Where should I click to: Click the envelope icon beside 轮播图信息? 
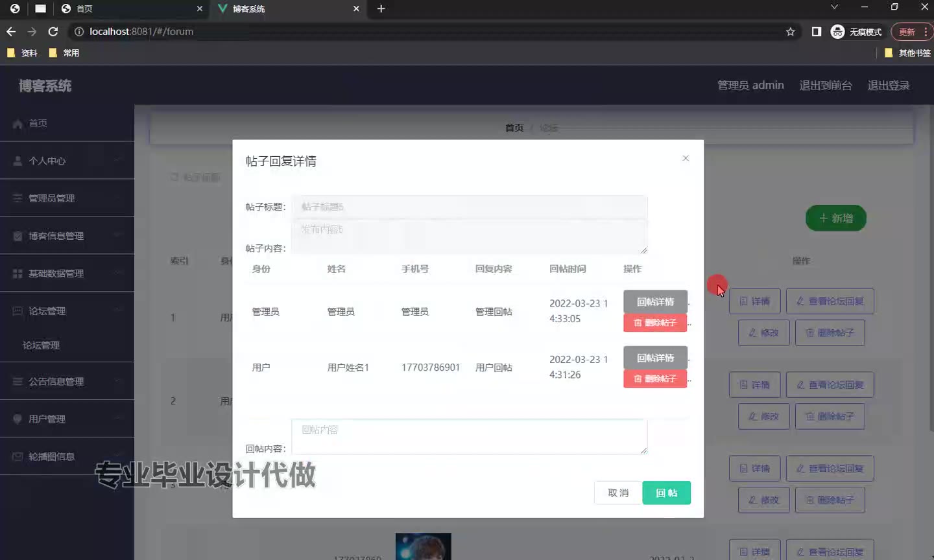tap(18, 457)
